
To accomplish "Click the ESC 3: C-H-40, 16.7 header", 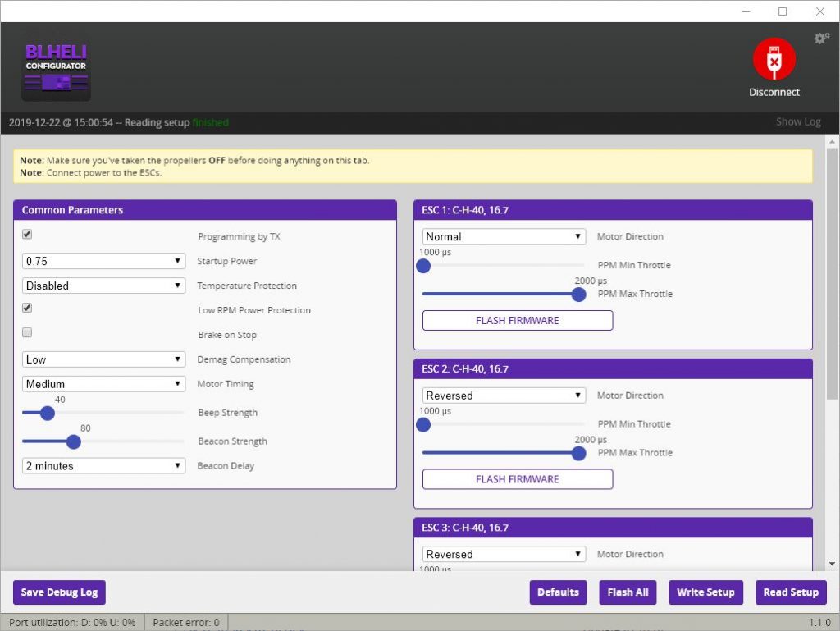I will [x=613, y=528].
